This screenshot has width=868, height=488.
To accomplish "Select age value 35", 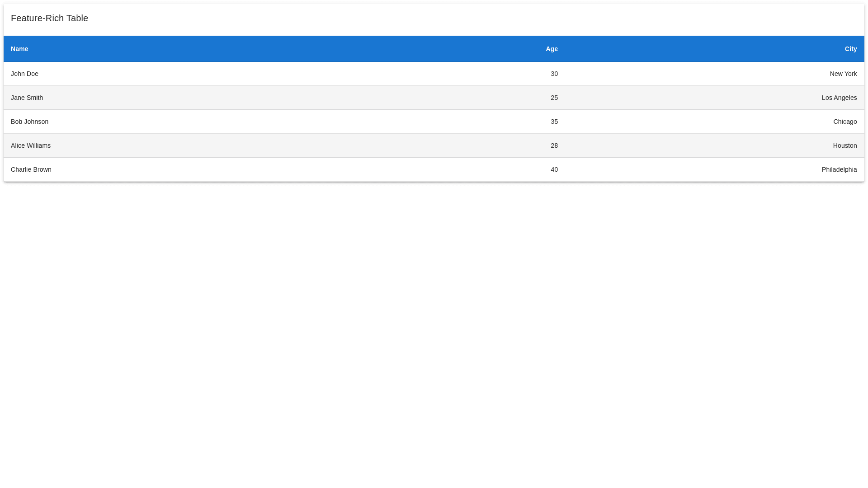I will [x=554, y=122].
